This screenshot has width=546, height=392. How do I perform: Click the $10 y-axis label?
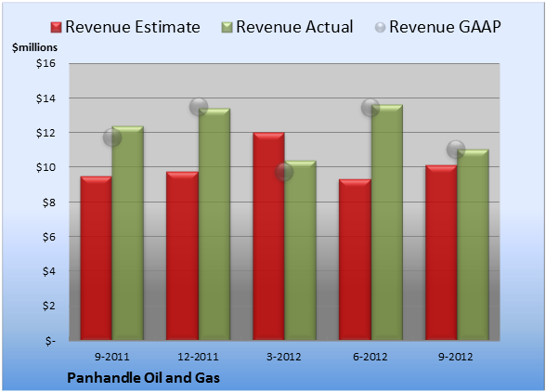(46, 167)
